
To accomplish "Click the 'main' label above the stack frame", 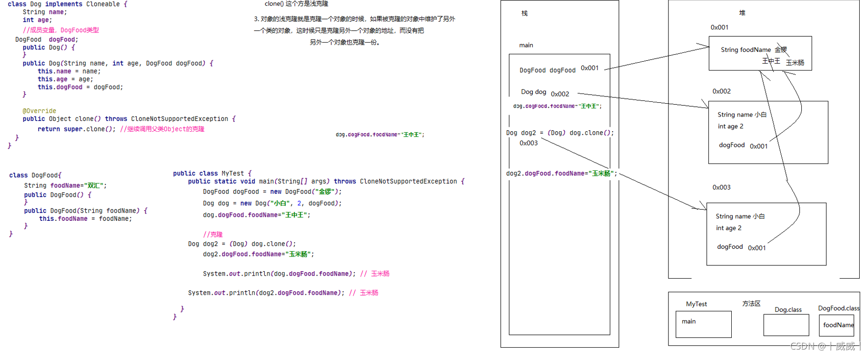I will pos(526,45).
